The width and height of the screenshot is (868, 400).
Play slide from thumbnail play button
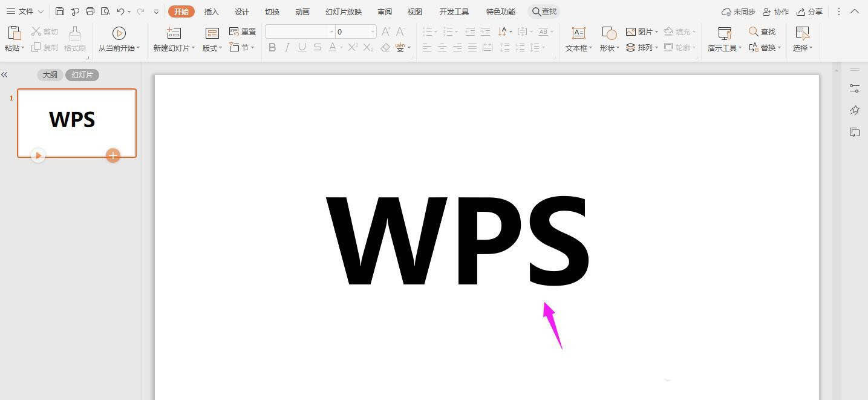click(x=38, y=156)
